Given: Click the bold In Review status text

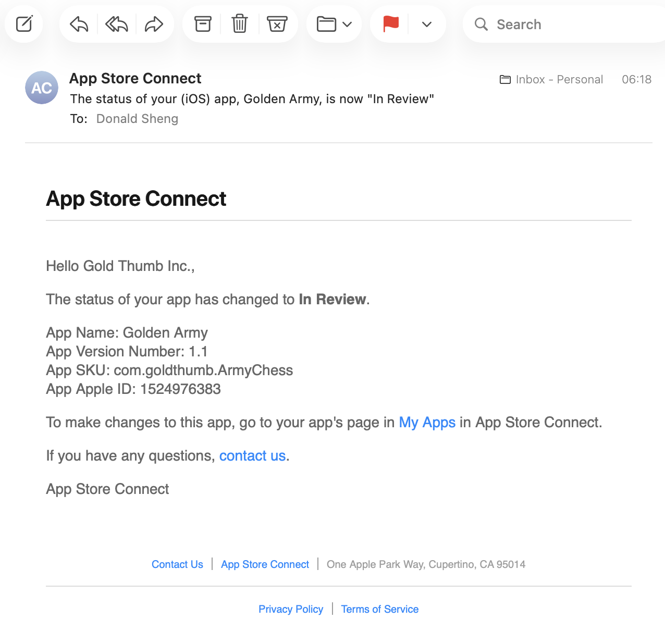Looking at the screenshot, I should pyautogui.click(x=332, y=299).
